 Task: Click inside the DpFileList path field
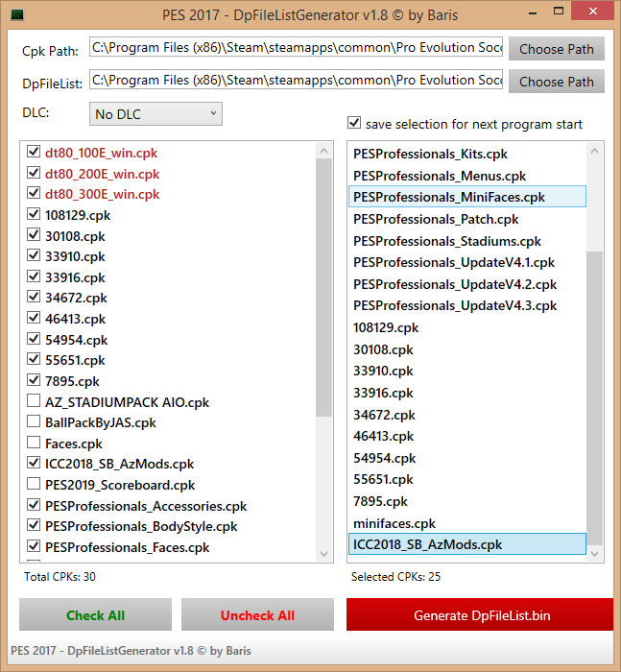coord(296,80)
